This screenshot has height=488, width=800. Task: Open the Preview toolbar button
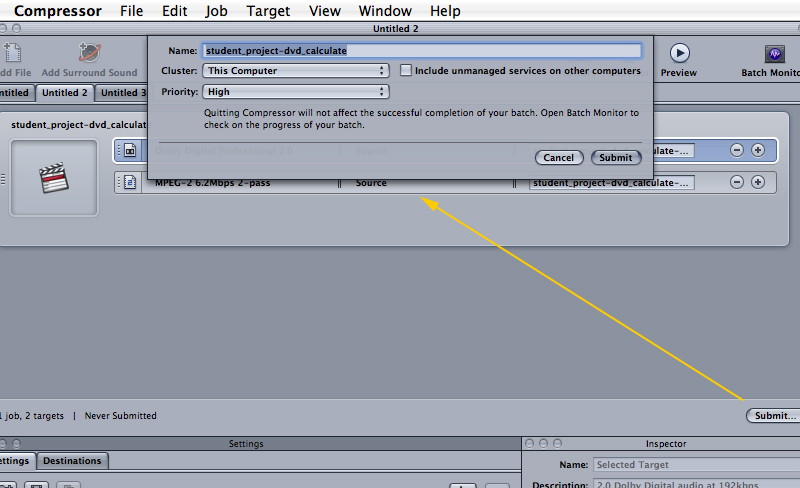679,53
